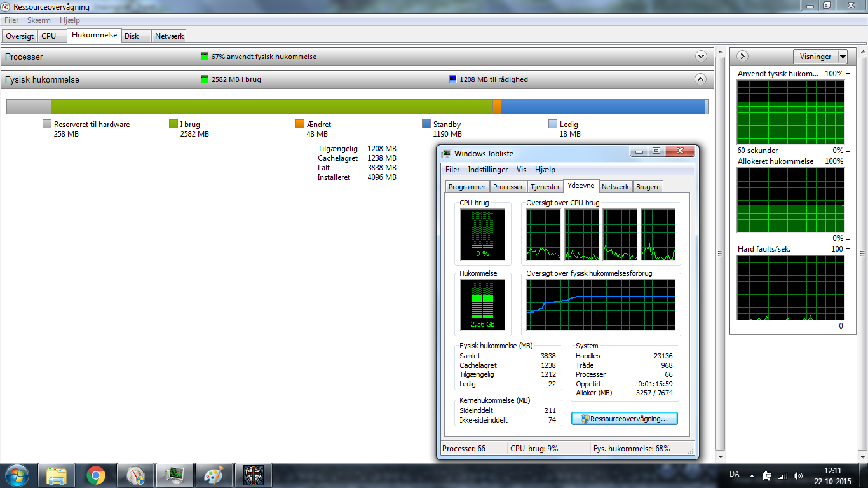The width and height of the screenshot is (868, 488).
Task: Click the volume speaker tray icon
Action: click(x=797, y=475)
